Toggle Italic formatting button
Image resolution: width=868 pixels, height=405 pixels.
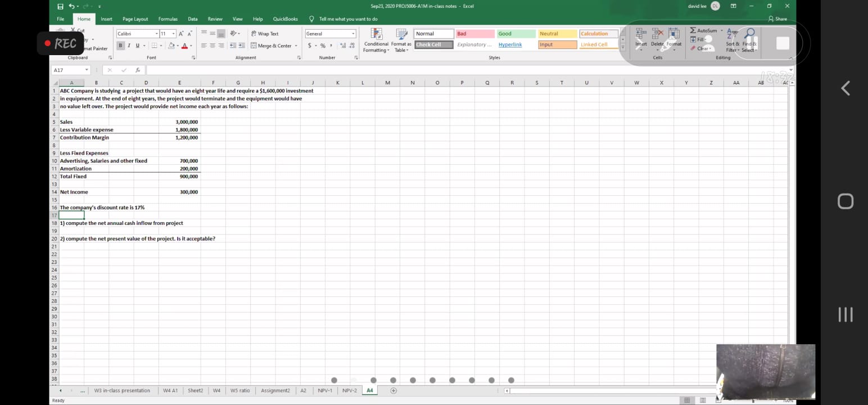(x=129, y=46)
